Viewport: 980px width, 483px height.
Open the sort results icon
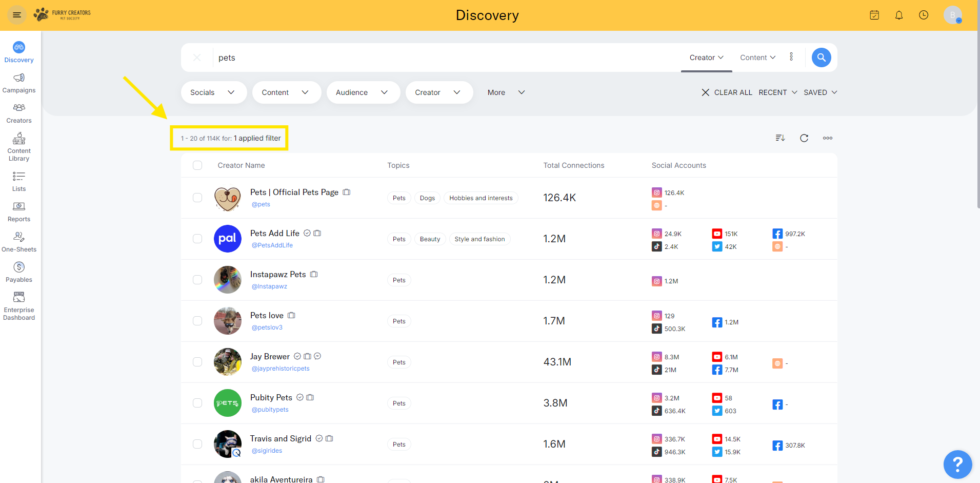click(780, 138)
